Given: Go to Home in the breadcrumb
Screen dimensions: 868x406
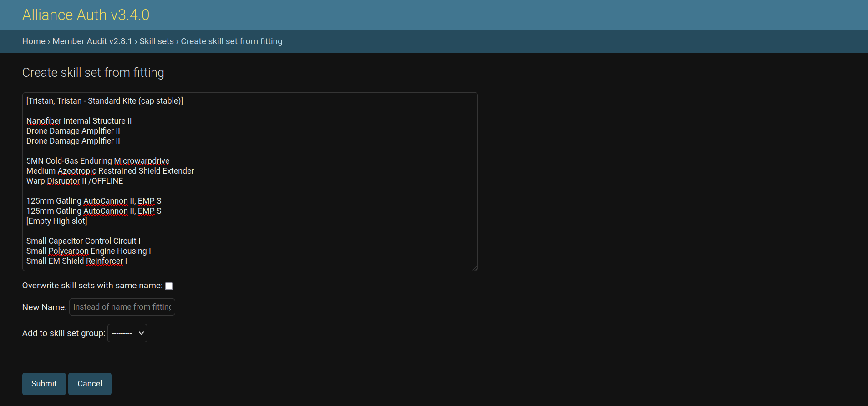Looking at the screenshot, I should tap(34, 41).
